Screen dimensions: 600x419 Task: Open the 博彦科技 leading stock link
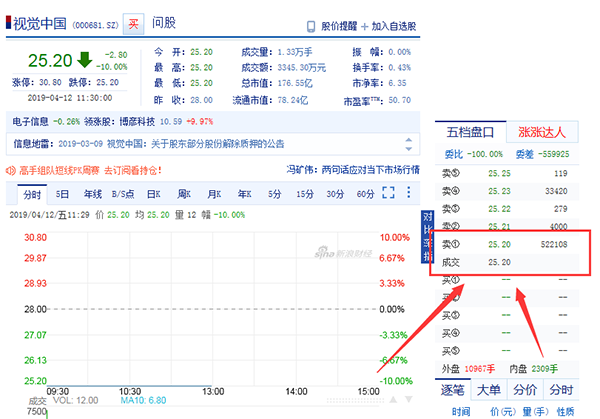(x=134, y=121)
